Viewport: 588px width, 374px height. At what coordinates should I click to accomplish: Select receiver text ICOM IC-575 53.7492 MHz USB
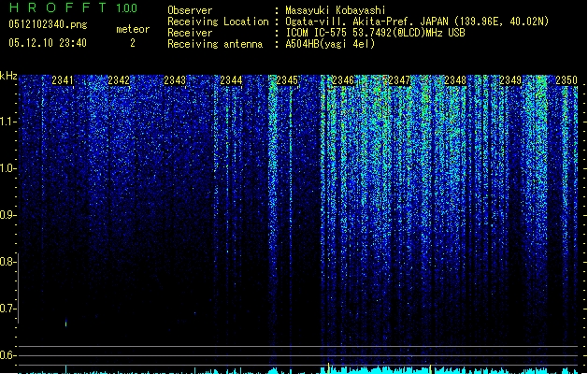click(x=376, y=33)
